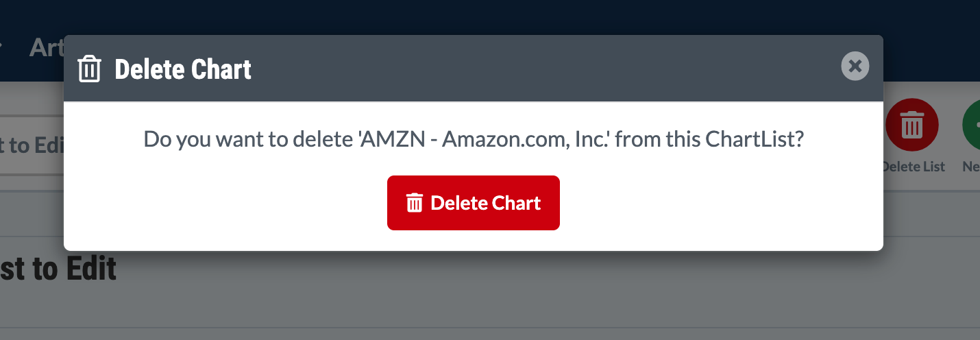Screen dimensions: 980x340
Task: Click the trash icon inside the red button
Action: click(414, 203)
